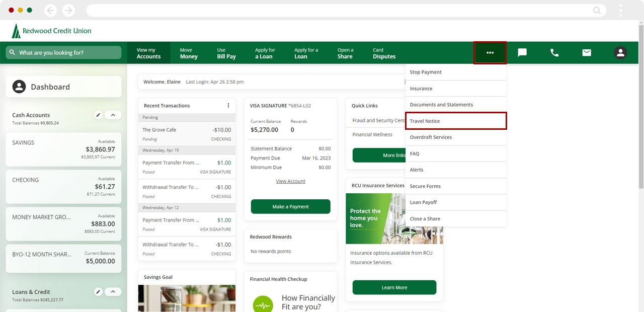Viewport: 644px width, 312px height.
Task: Open the SAVINGS account card
Action: coord(63,149)
